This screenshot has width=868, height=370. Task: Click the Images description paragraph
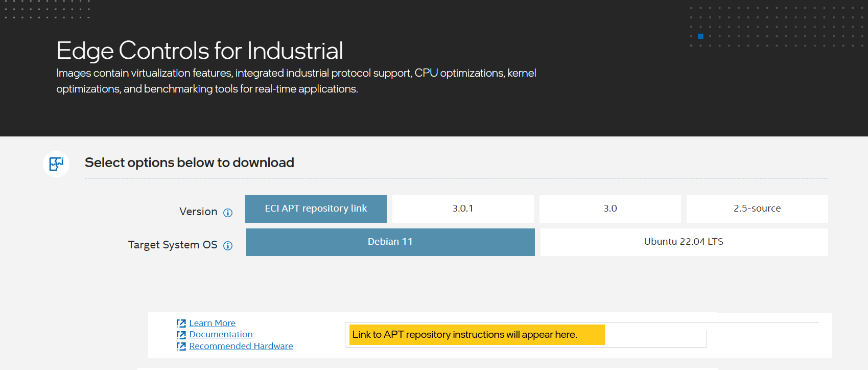point(296,81)
